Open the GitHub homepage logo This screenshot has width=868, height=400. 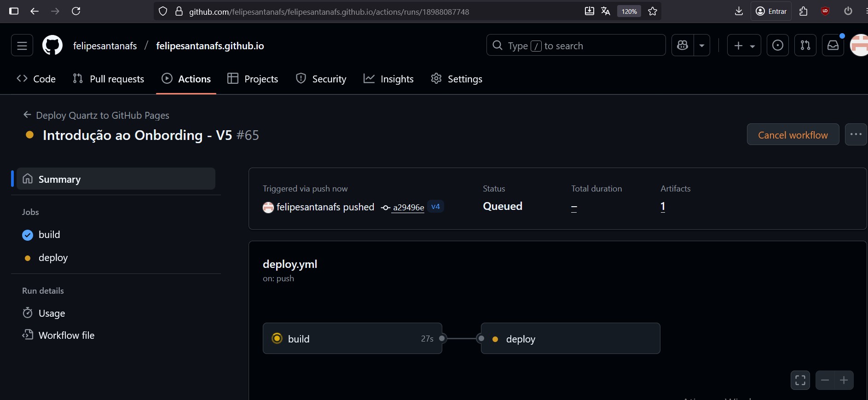click(x=52, y=46)
